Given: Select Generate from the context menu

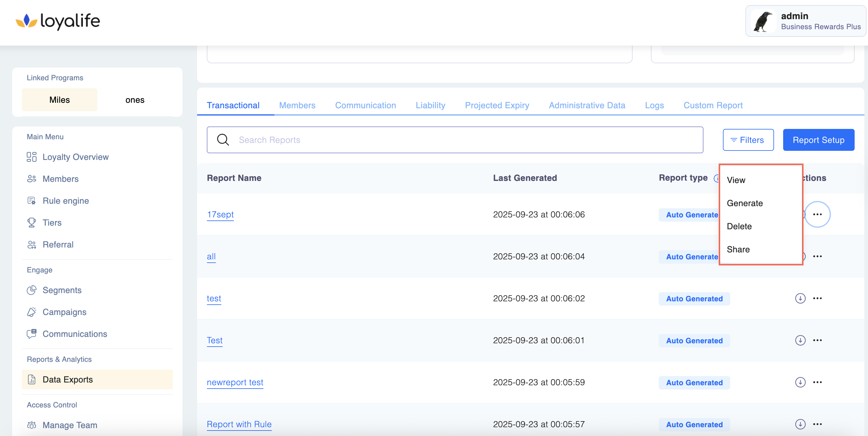Looking at the screenshot, I should coord(744,203).
